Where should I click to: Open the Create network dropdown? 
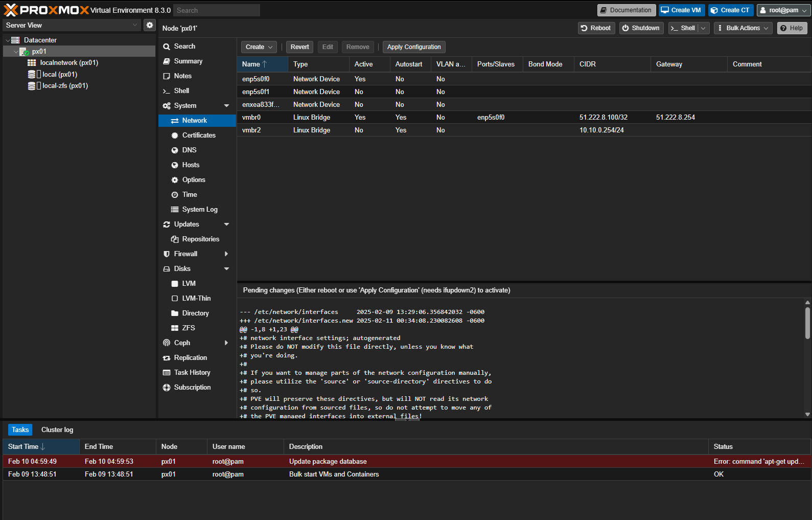pos(259,47)
